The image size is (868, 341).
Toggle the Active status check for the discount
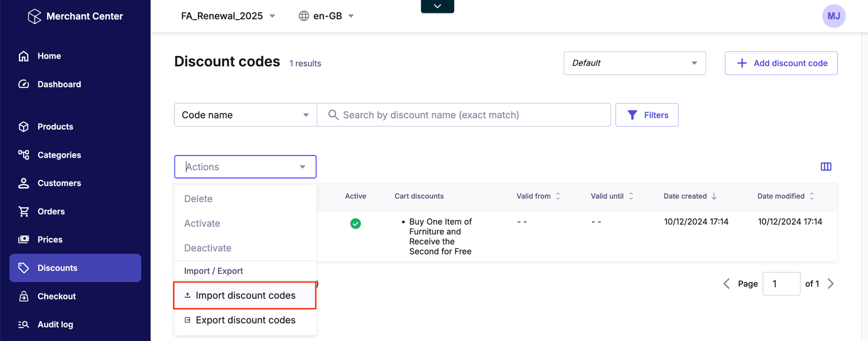(356, 223)
